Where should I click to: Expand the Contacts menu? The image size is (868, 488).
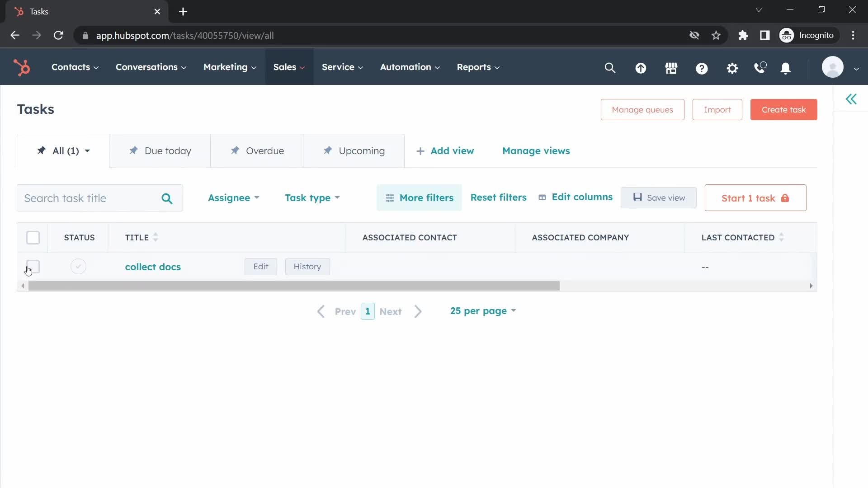point(75,67)
